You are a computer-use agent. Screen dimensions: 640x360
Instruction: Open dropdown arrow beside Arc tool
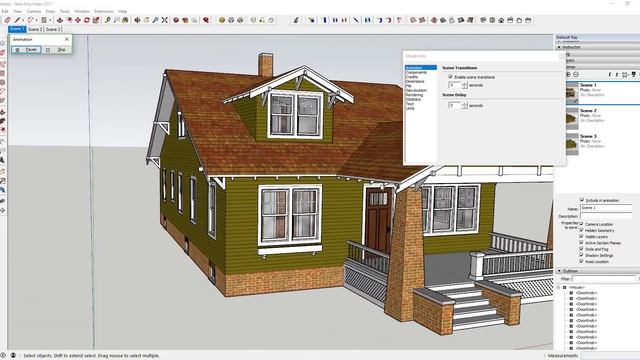pos(36,20)
